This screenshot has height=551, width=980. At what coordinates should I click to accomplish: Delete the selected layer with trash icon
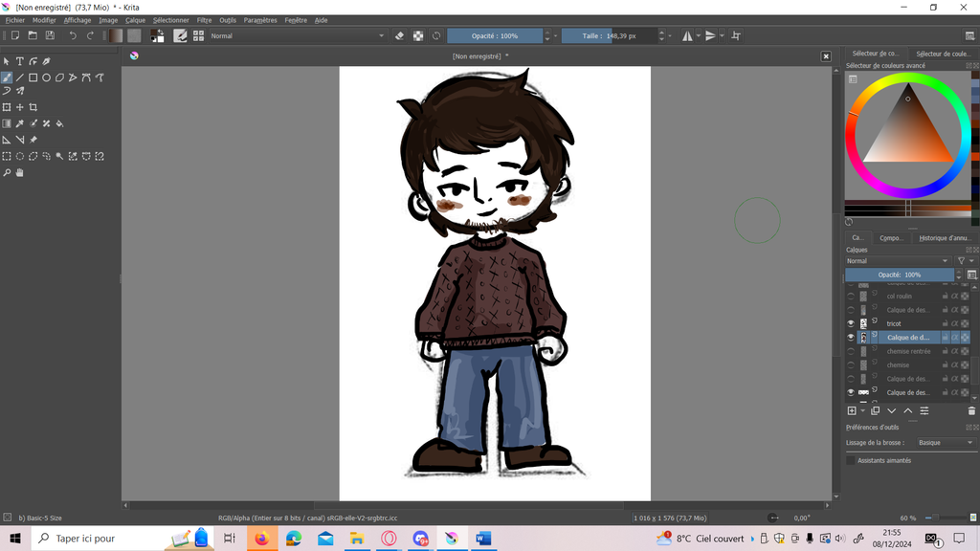click(x=971, y=410)
